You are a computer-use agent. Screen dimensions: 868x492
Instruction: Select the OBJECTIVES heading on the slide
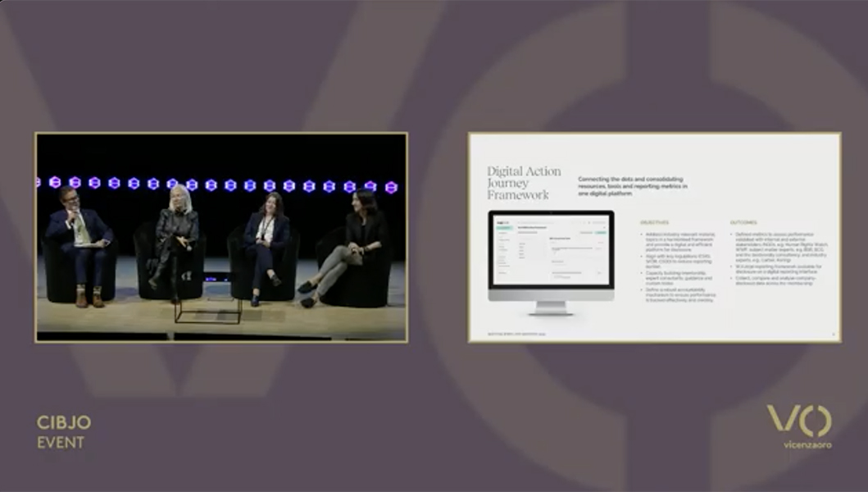tap(654, 222)
